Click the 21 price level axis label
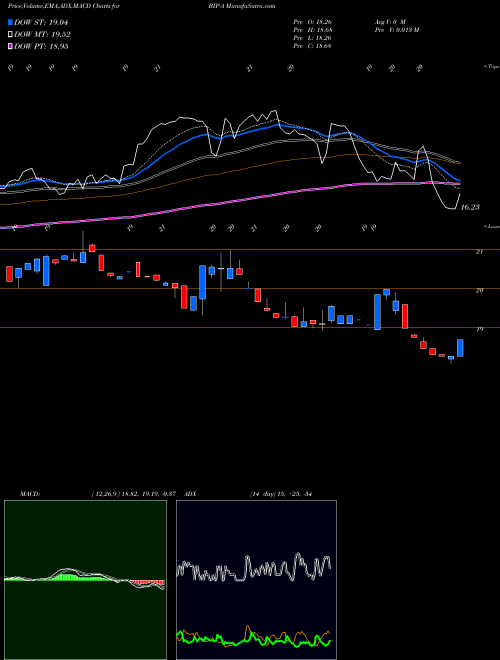The height and width of the screenshot is (660, 500). [x=479, y=252]
